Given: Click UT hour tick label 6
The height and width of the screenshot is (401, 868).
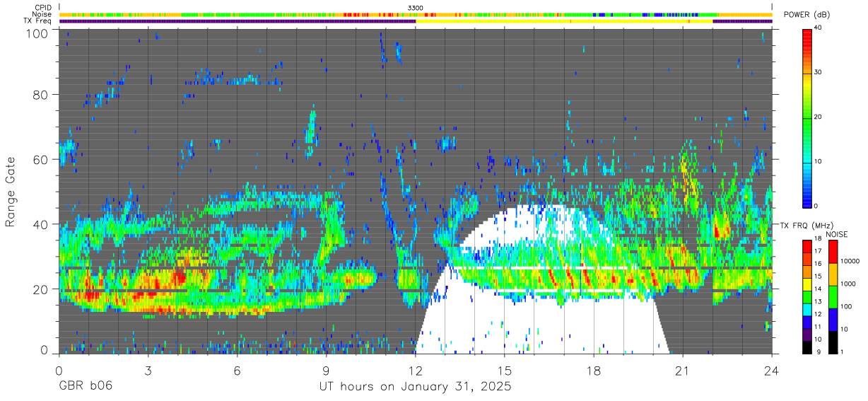Looking at the screenshot, I should click(x=237, y=371).
